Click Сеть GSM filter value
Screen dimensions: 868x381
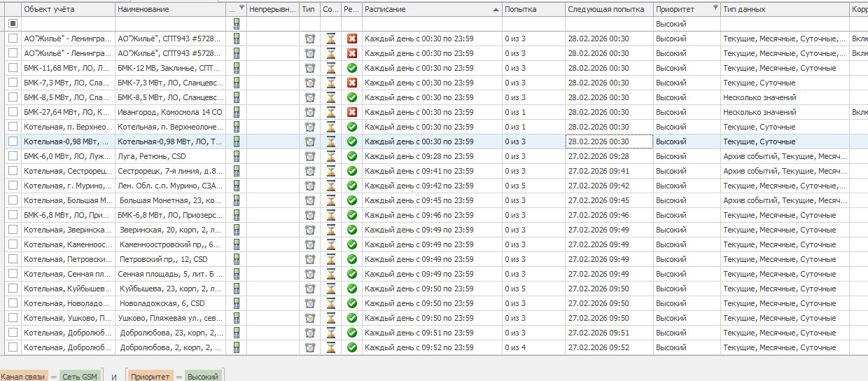click(80, 377)
